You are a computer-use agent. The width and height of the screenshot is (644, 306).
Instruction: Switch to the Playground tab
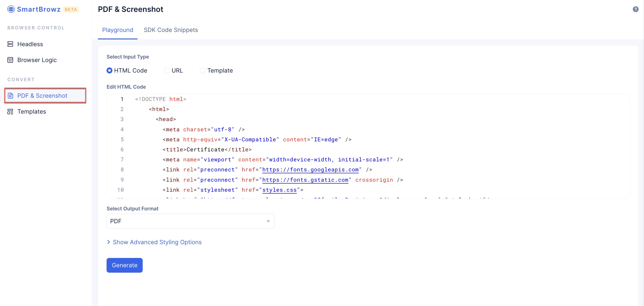[x=118, y=30]
